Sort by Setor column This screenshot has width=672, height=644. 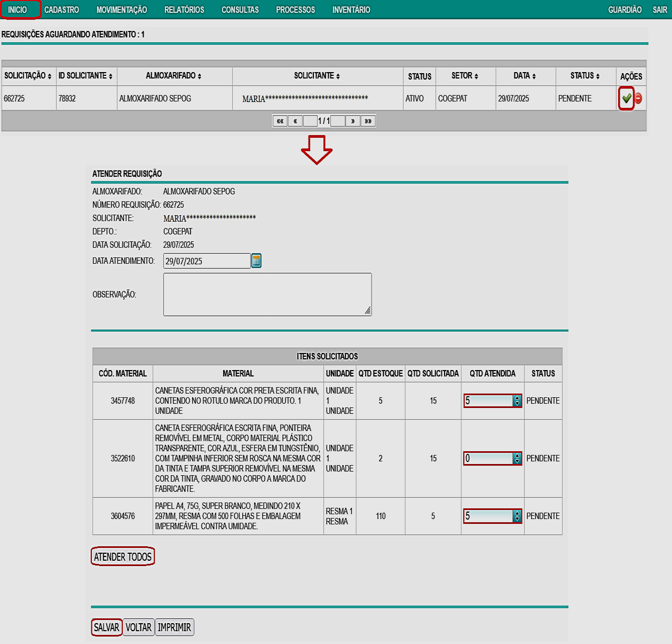[465, 76]
